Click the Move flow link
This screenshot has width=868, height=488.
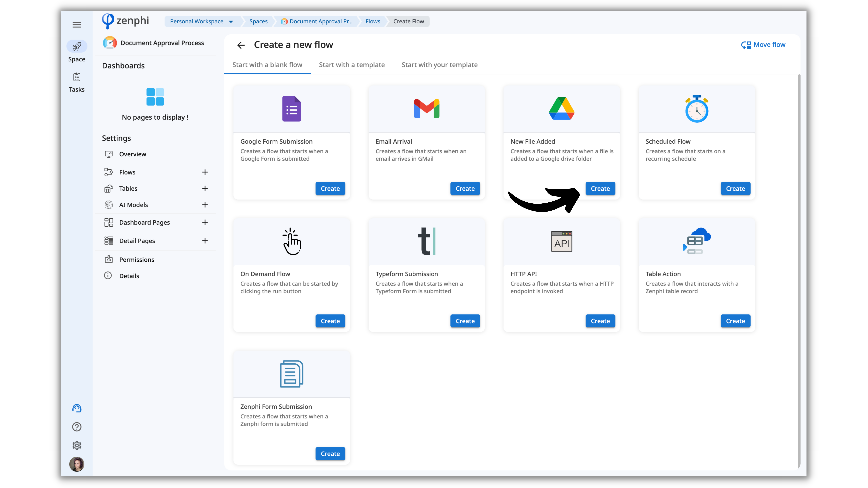click(x=763, y=45)
